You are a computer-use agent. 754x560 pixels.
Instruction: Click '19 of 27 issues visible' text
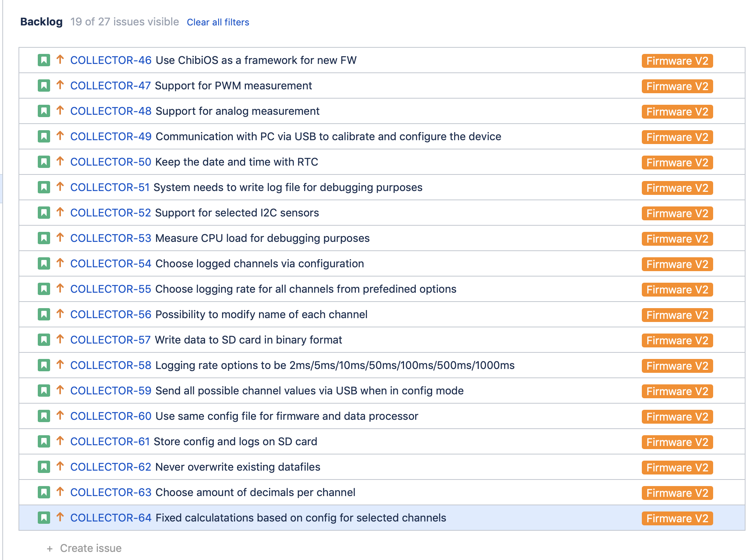(x=125, y=22)
